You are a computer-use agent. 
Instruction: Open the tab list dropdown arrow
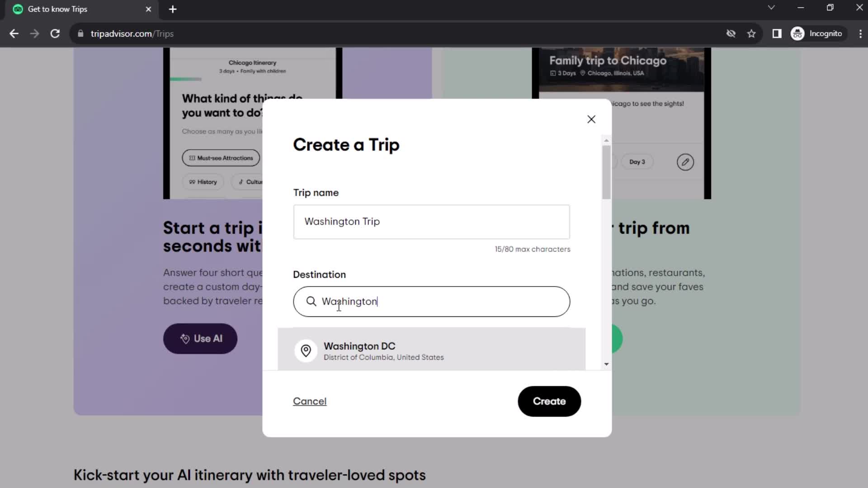click(771, 8)
